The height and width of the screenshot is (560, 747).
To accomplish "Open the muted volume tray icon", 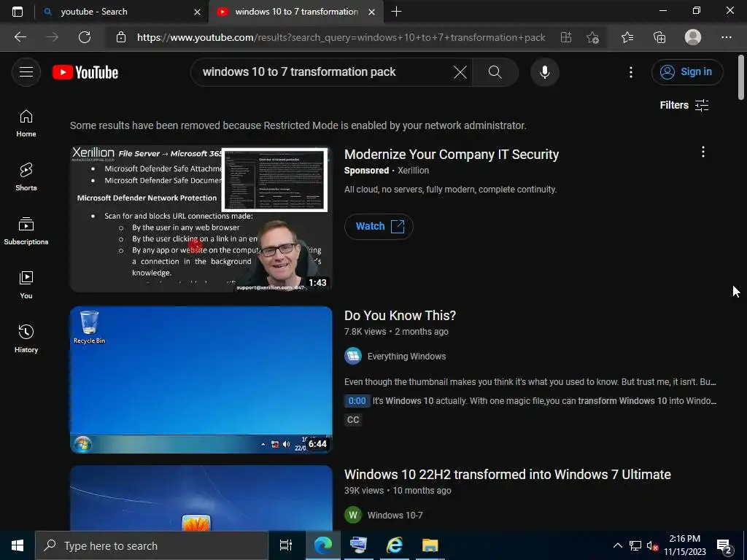I will [x=652, y=545].
